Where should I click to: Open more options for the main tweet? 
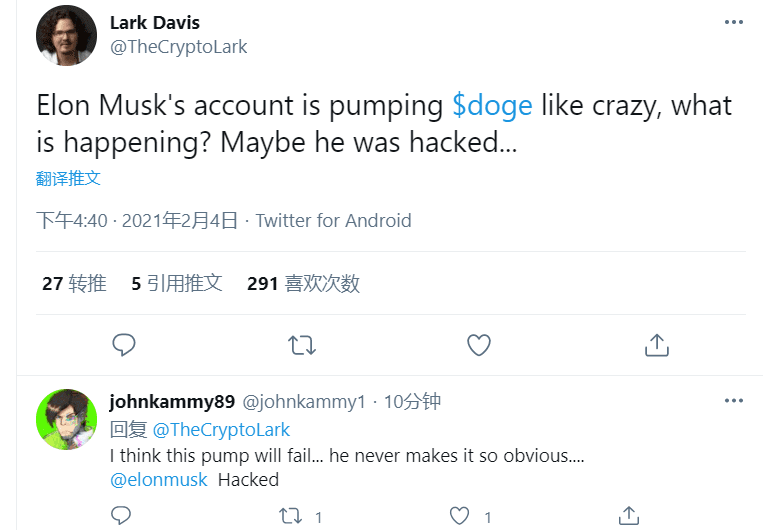pos(733,23)
